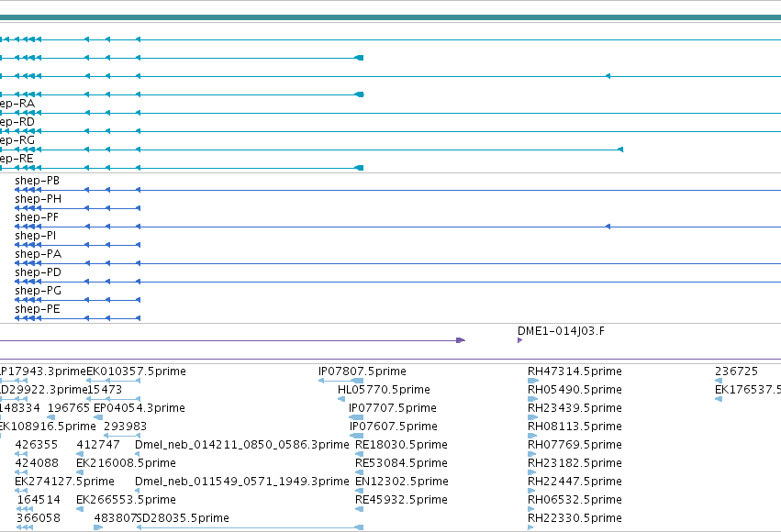This screenshot has height=532, width=781.
Task: Select the EK266553.5prime label
Action: pos(126,500)
